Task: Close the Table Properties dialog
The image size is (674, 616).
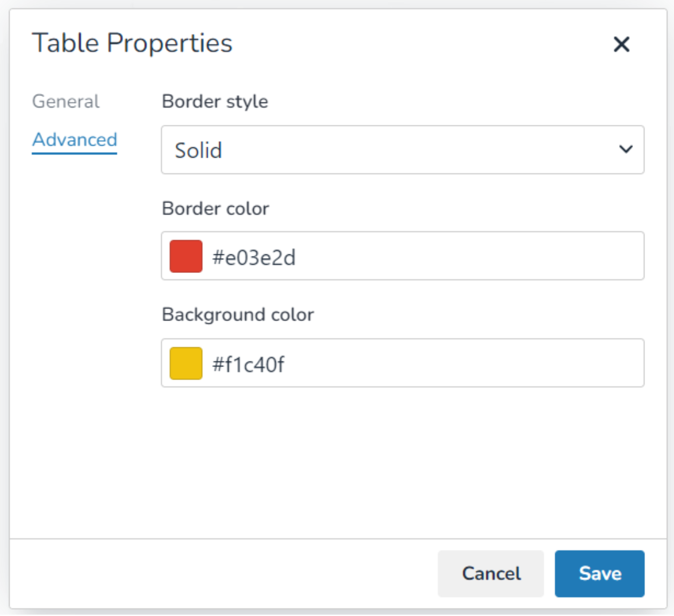Action: [621, 44]
